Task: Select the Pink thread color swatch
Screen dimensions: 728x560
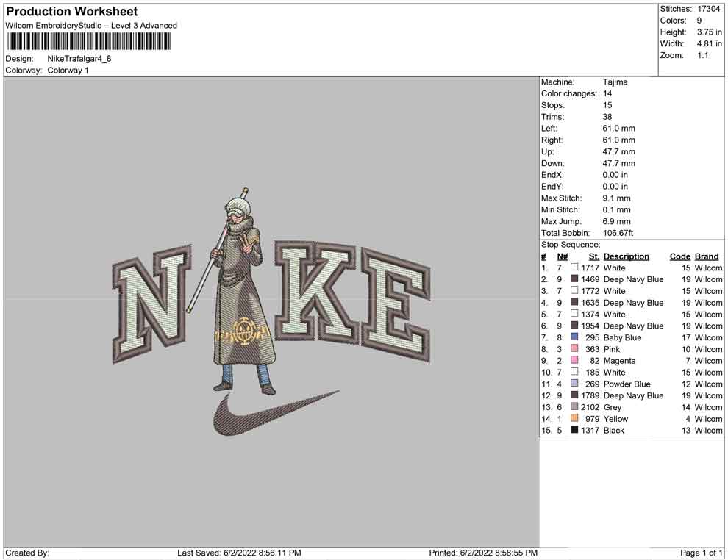Action: 574,349
